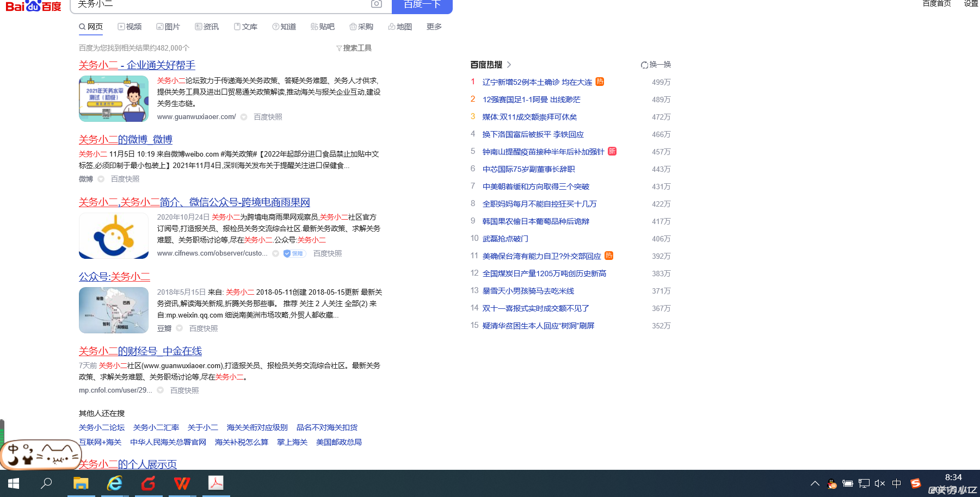This screenshot has width=980, height=497.
Task: Expand the 更多 menu
Action: point(434,27)
